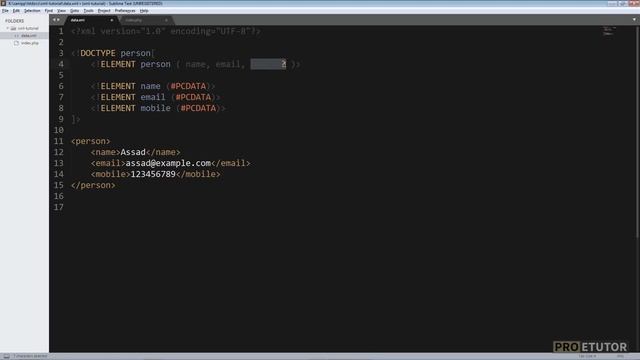Click 'ELEMENT name' on line 6
This screenshot has width=640, height=360.
130,86
